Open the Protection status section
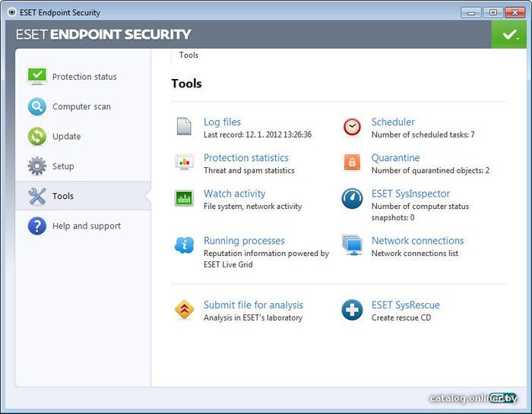532x414 pixels. [84, 77]
